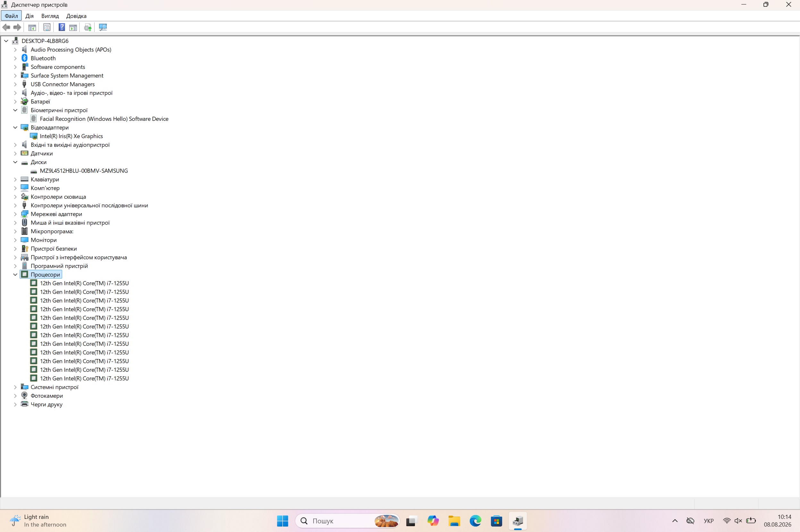Expand Системні пристрої
This screenshot has width=800, height=532.
coord(15,387)
